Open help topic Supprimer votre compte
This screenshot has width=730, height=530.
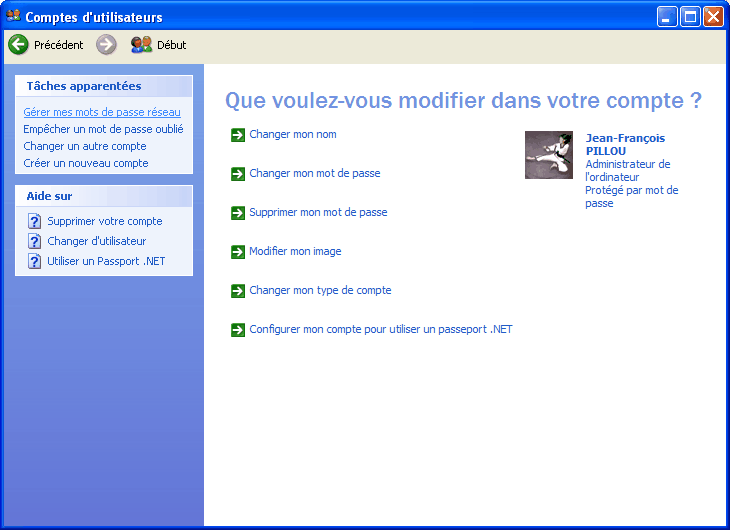click(105, 221)
